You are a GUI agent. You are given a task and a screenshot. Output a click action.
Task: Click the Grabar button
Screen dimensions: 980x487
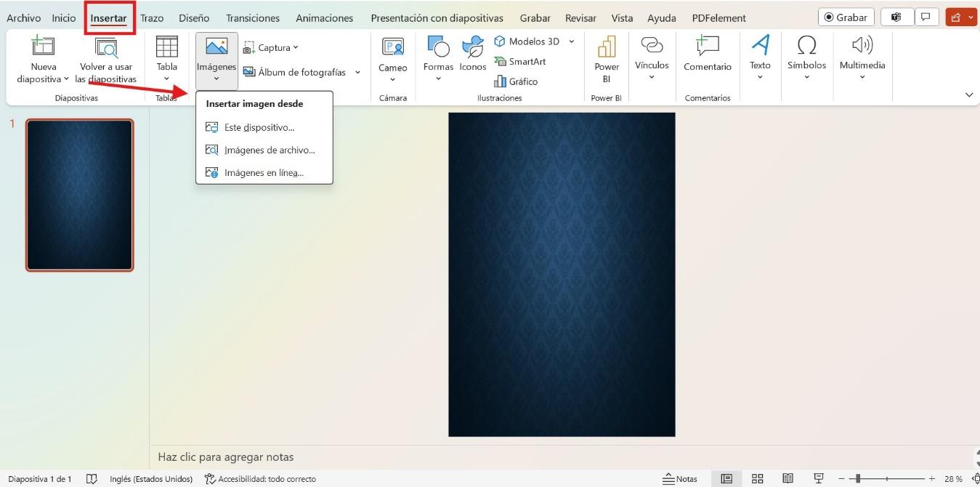[846, 17]
